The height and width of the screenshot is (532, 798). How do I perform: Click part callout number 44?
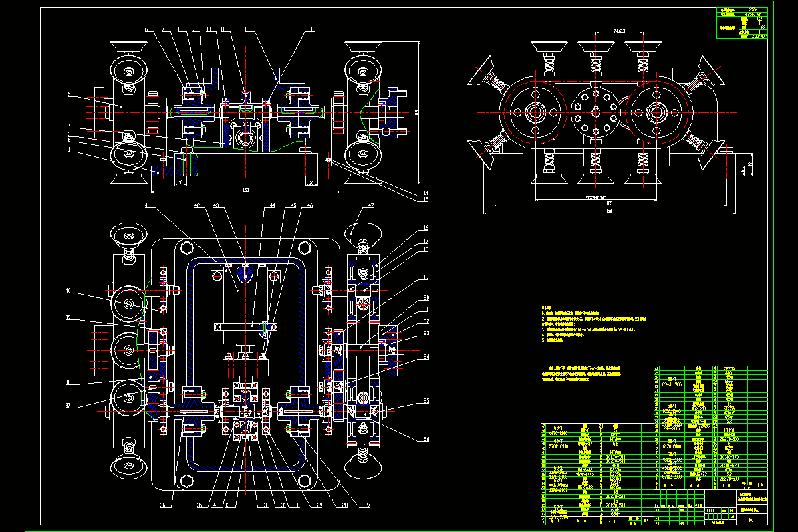272,205
